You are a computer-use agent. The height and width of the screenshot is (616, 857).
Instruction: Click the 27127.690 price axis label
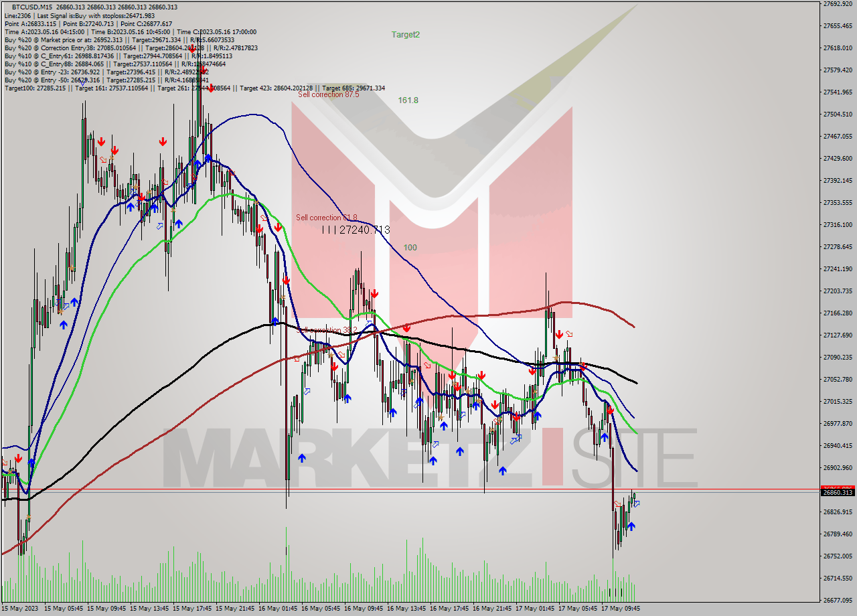[838, 335]
